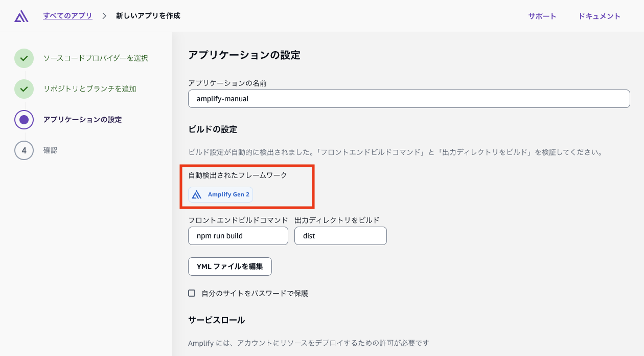This screenshot has width=644, height=356.
Task: Enable 自分のサイトをパスワードで保護 checkbox
Action: point(192,293)
